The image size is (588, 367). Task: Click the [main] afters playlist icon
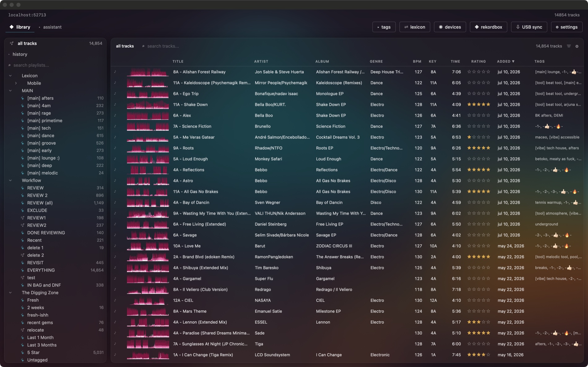click(x=23, y=98)
